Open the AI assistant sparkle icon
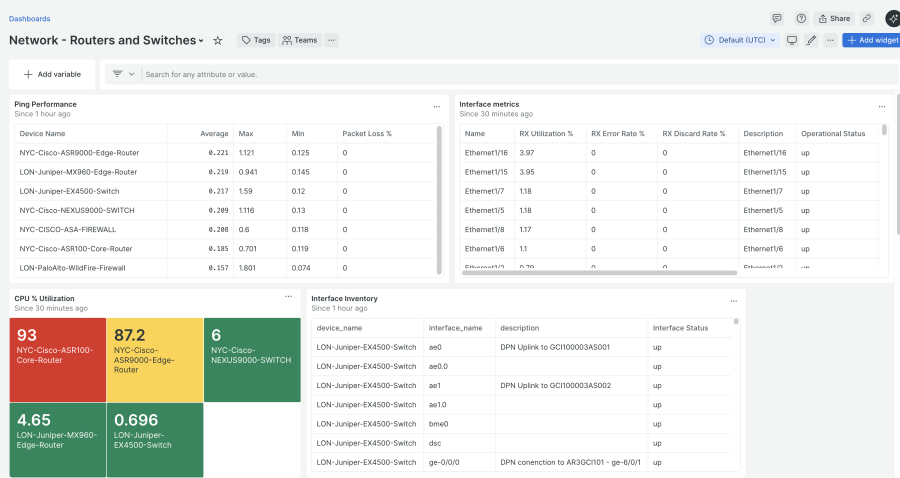Viewport: 900px width, 478px height. (893, 18)
